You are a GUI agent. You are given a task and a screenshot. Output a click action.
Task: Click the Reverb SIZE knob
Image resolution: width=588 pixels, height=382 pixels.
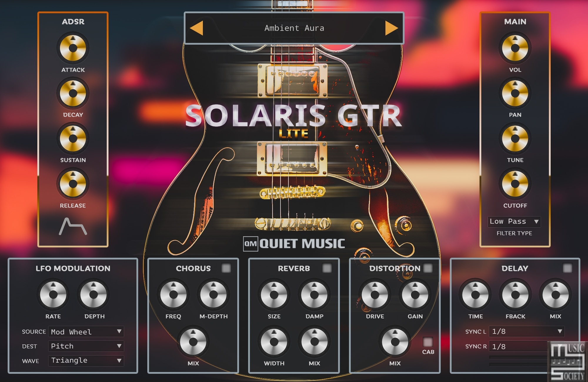pos(274,295)
